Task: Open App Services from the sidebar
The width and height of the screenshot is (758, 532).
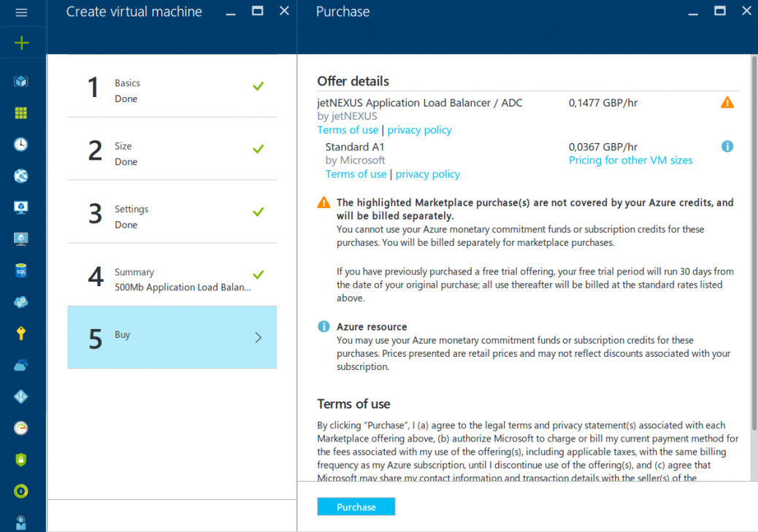Action: [23, 177]
